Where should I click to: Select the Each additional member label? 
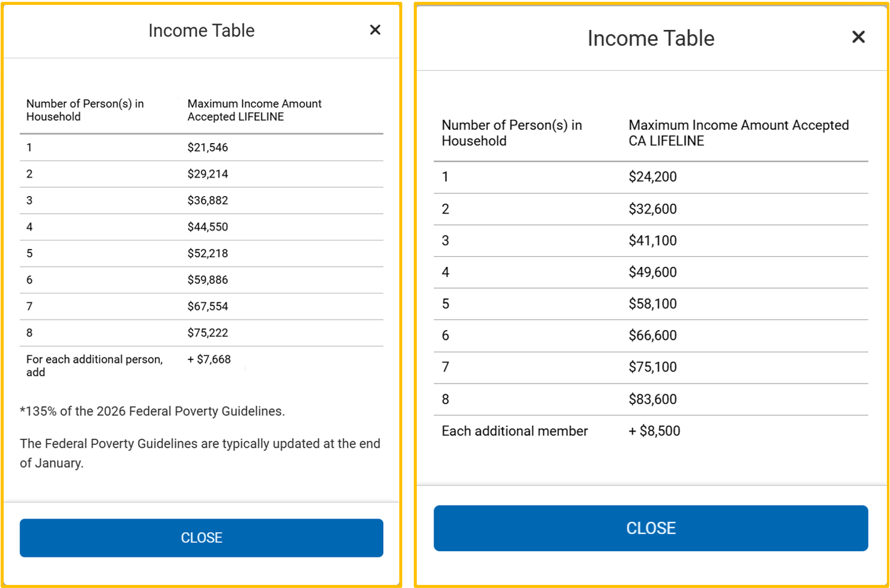[515, 431]
